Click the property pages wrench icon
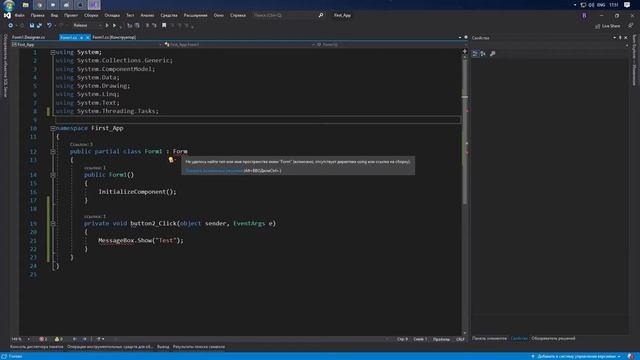 coord(493,53)
